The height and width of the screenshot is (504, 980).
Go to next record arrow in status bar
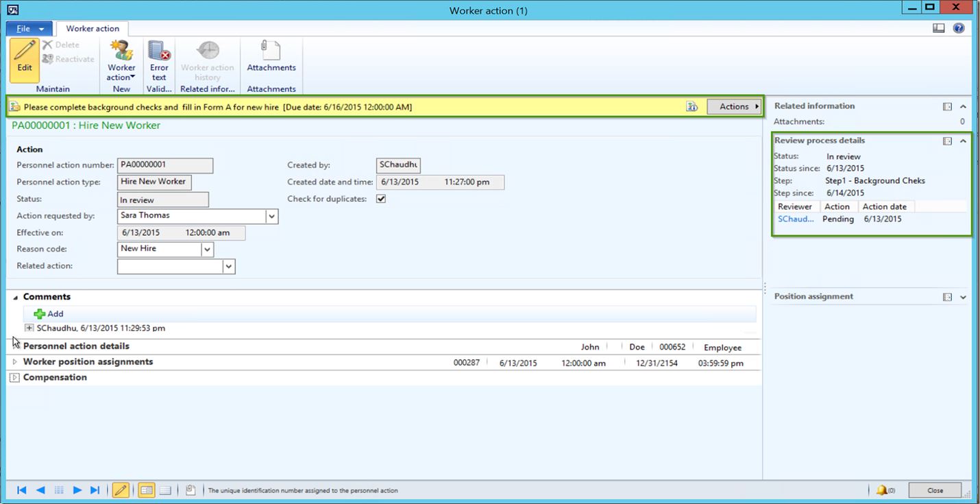point(77,490)
